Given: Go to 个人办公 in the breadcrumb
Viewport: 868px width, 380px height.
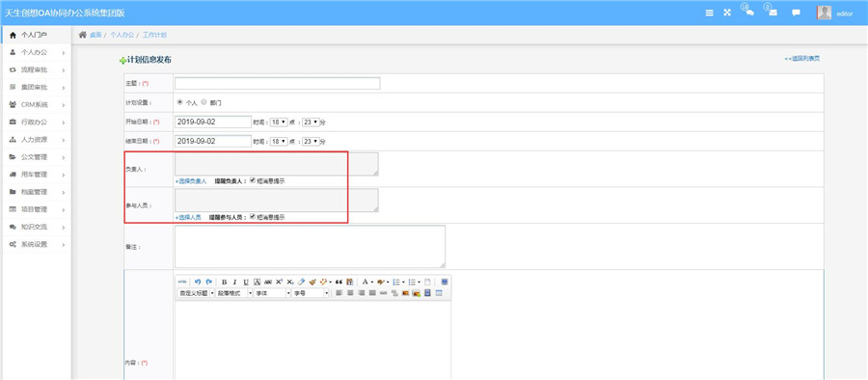Looking at the screenshot, I should (122, 35).
